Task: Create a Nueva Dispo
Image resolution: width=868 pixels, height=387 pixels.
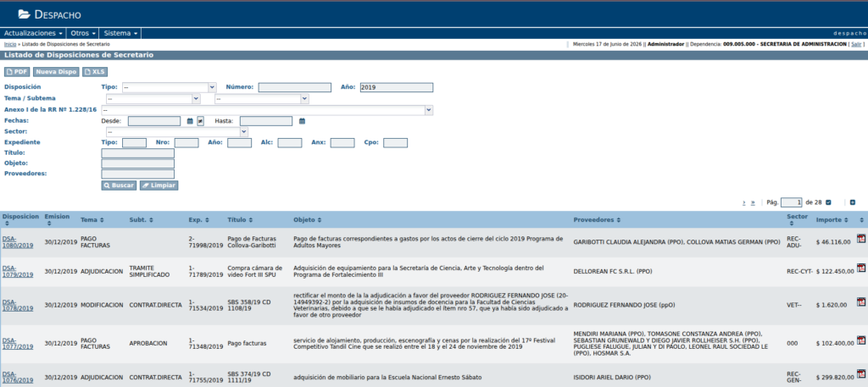Action: (x=56, y=72)
